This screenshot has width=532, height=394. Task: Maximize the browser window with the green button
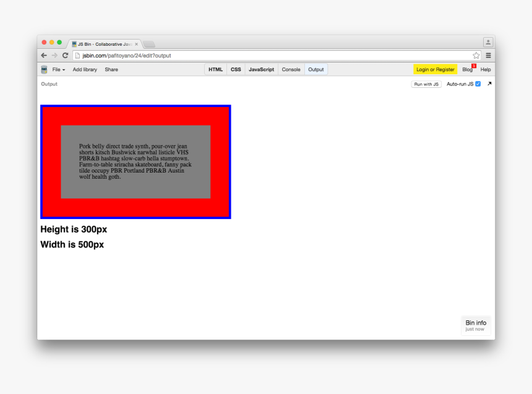[59, 43]
